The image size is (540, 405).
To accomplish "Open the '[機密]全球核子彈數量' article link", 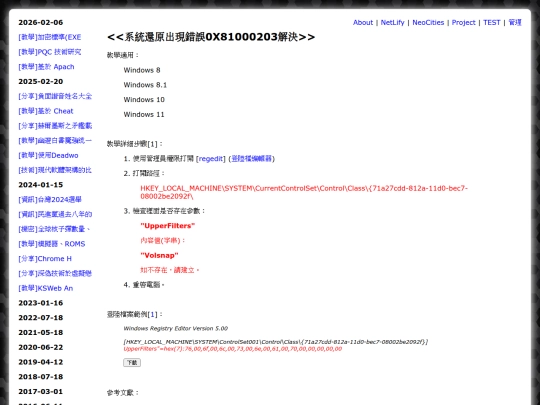I will [54, 229].
